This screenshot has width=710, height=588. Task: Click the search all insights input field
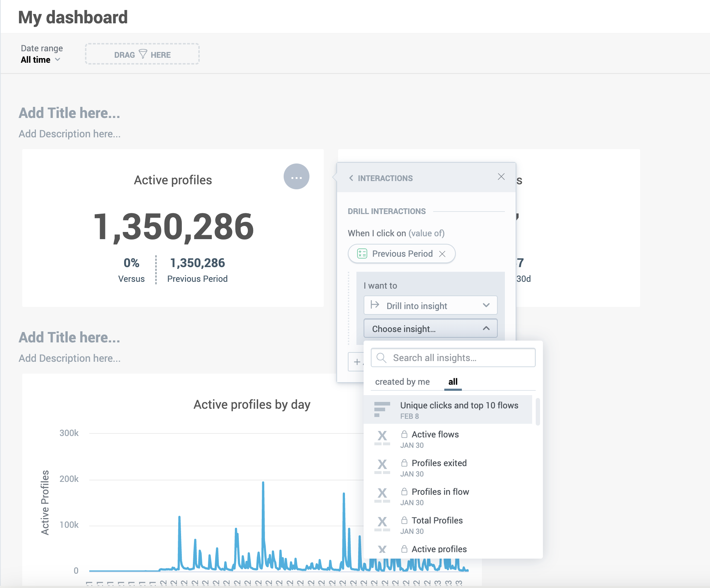pyautogui.click(x=453, y=357)
